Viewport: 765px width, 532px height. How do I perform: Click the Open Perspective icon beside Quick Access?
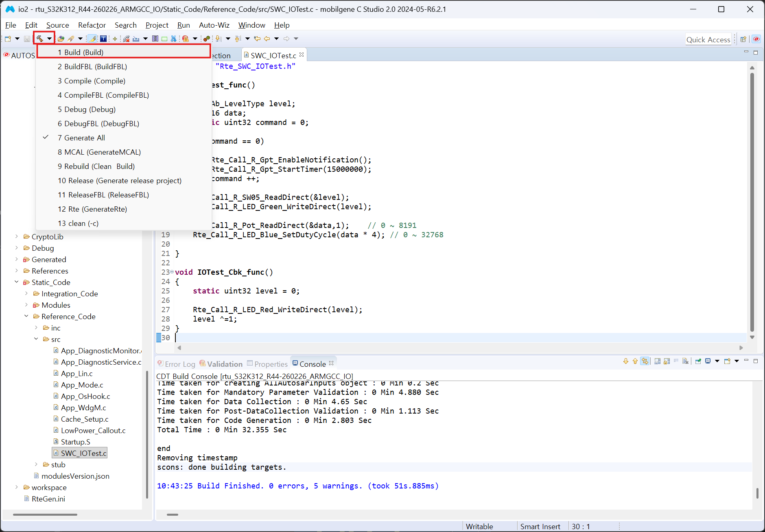pyautogui.click(x=743, y=39)
